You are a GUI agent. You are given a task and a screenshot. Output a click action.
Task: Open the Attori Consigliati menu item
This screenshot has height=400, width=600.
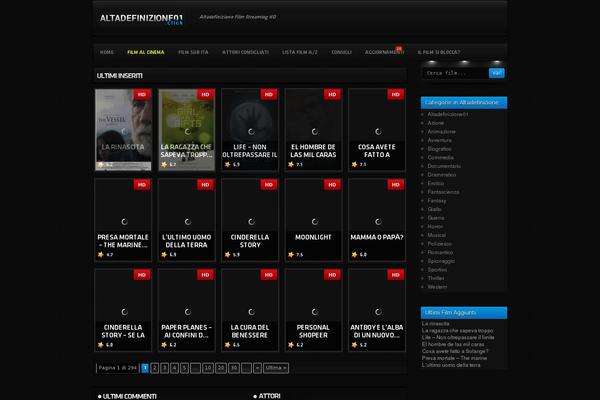tap(245, 52)
